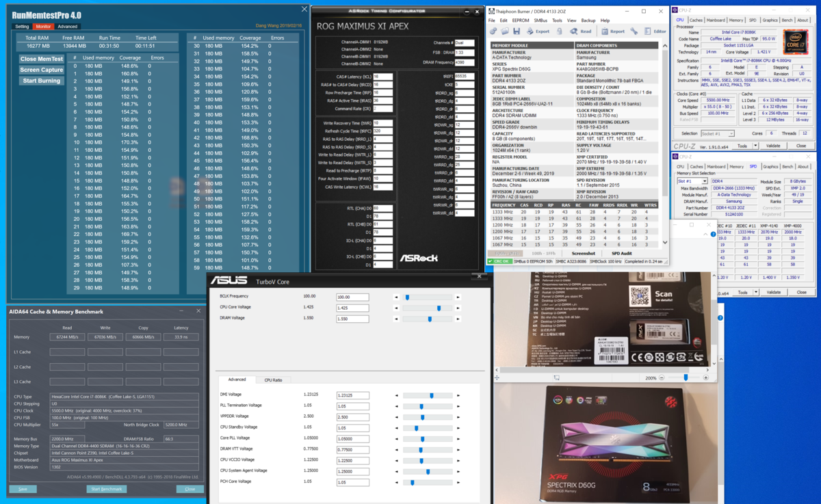Image resolution: width=821 pixels, height=504 pixels.
Task: Click the right arrow of PCH Core Voltage slider
Action: tap(458, 483)
